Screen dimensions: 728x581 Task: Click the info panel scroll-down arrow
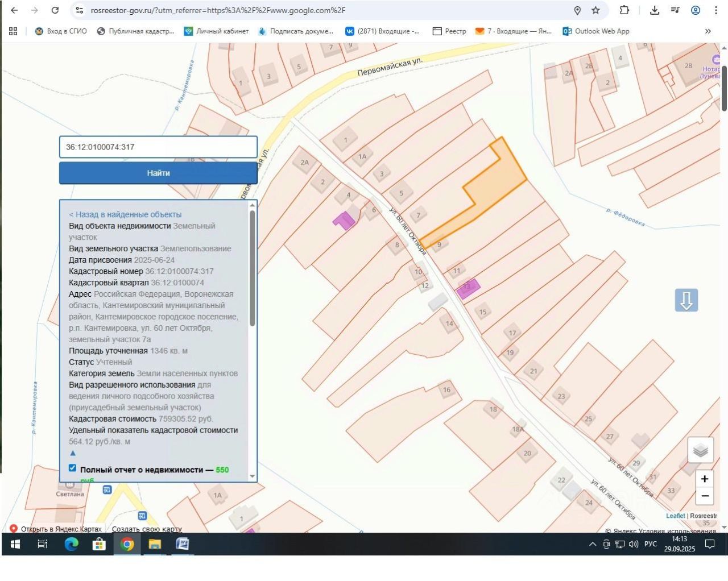pyautogui.click(x=253, y=476)
